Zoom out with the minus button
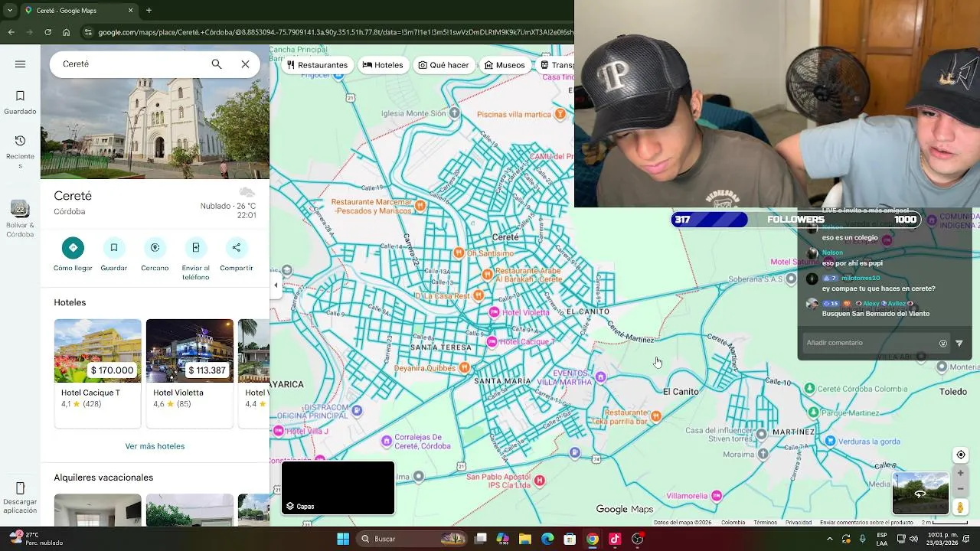 point(961,489)
